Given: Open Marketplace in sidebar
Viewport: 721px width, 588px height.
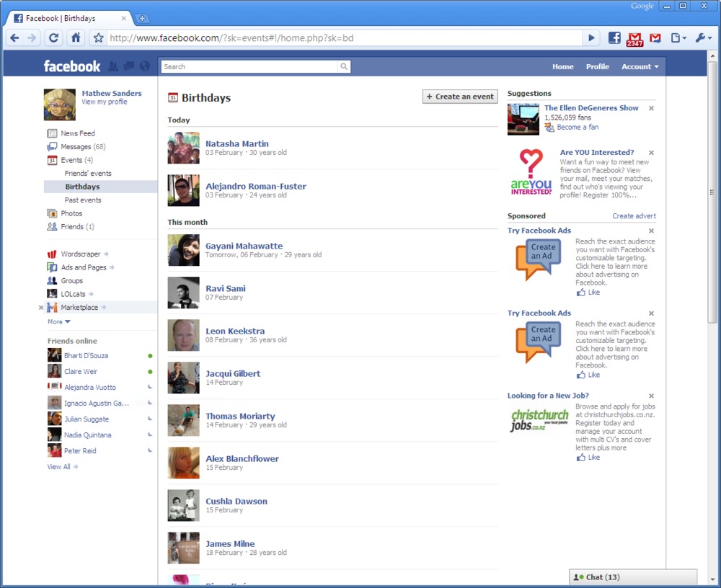Looking at the screenshot, I should [x=79, y=307].
